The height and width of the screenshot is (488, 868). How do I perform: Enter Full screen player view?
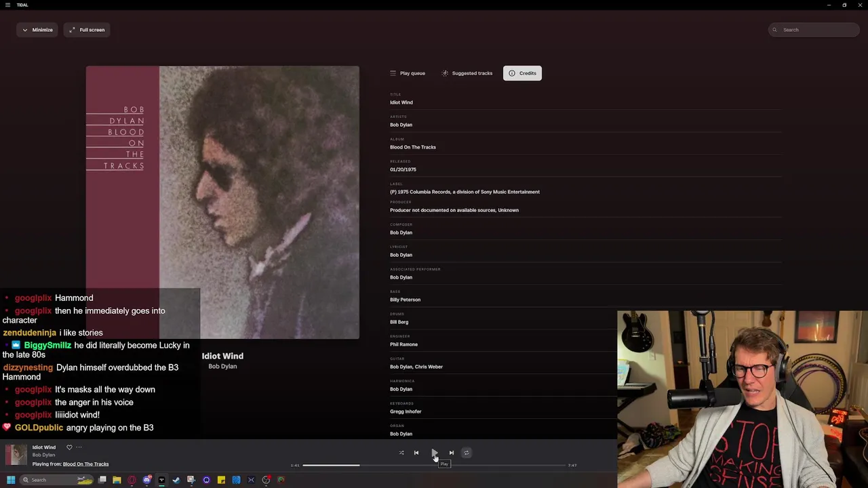click(x=87, y=30)
